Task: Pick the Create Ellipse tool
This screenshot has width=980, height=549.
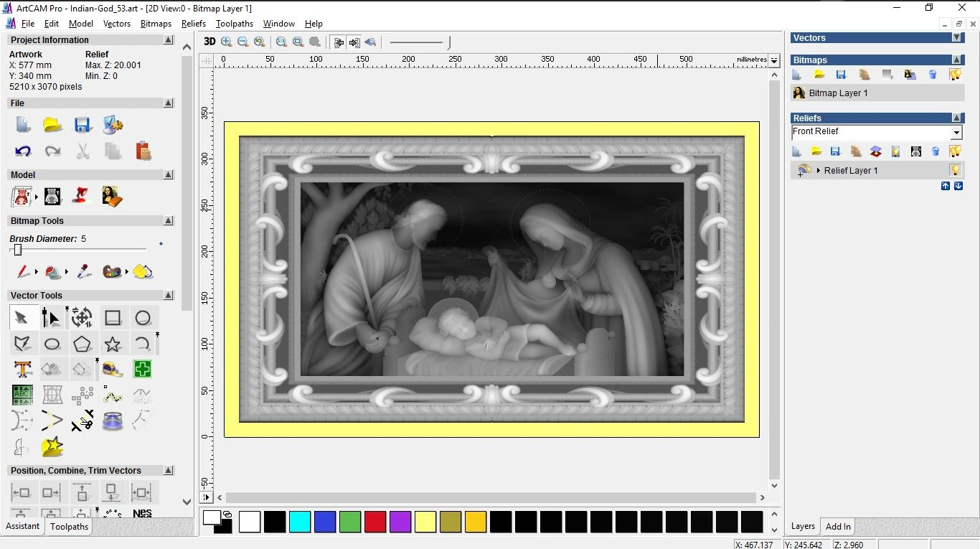Action: tap(52, 344)
